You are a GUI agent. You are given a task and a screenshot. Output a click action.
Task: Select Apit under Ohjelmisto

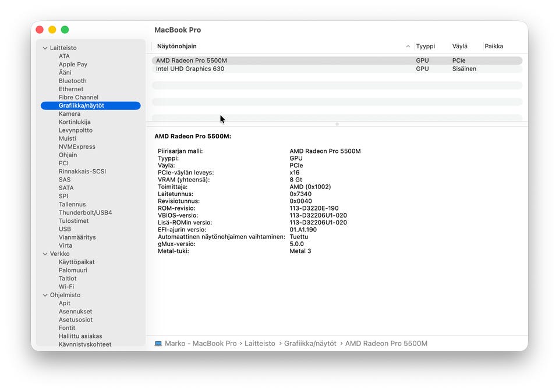pos(64,304)
